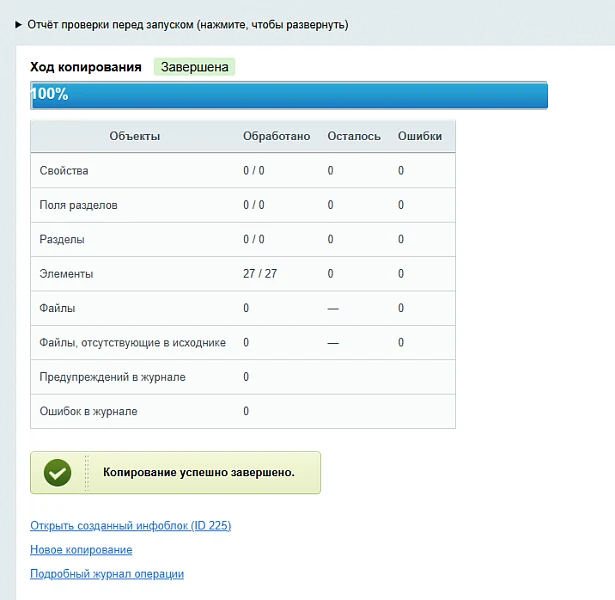Start a new copy via Новое копирование
This screenshot has height=600, width=615.
tap(81, 550)
